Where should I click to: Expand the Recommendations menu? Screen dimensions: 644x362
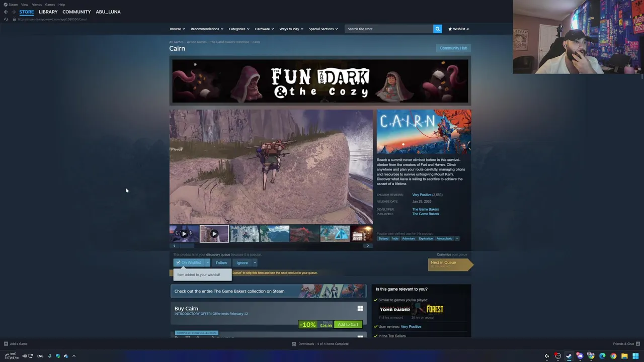[207, 29]
